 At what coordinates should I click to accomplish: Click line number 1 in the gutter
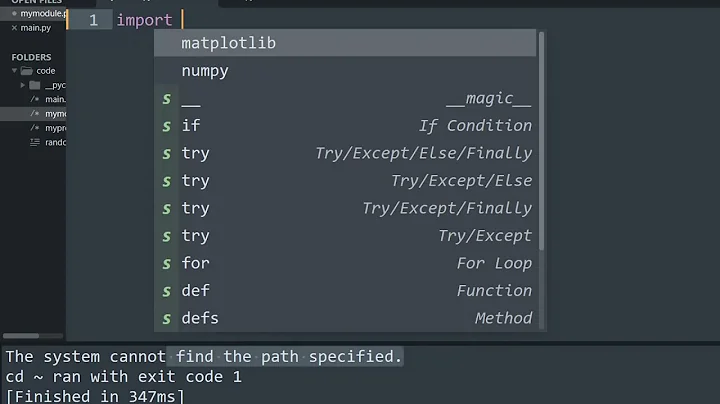pos(93,20)
